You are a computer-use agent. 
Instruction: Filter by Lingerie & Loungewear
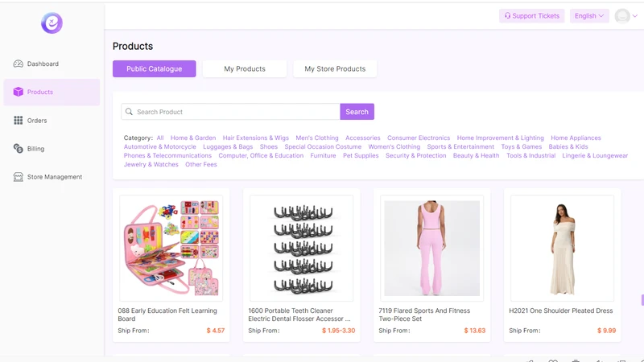pos(595,155)
